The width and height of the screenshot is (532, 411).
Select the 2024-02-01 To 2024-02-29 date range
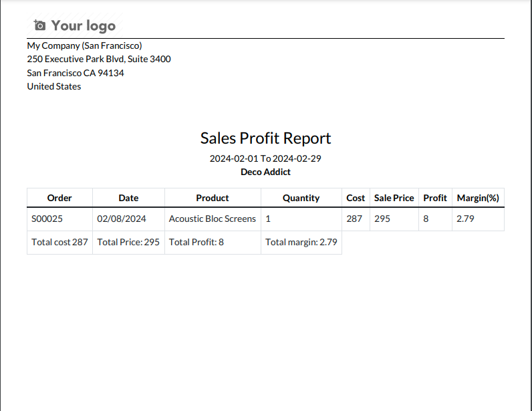click(x=265, y=159)
